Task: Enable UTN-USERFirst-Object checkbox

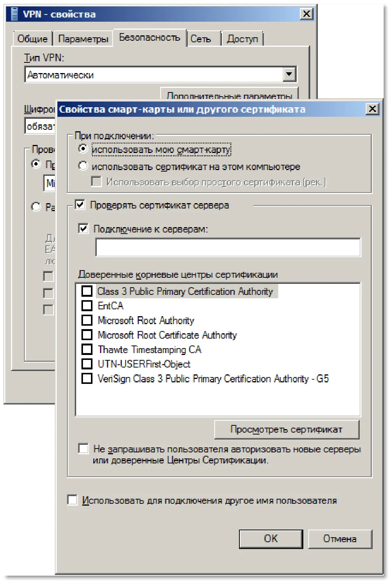Action: [x=87, y=364]
